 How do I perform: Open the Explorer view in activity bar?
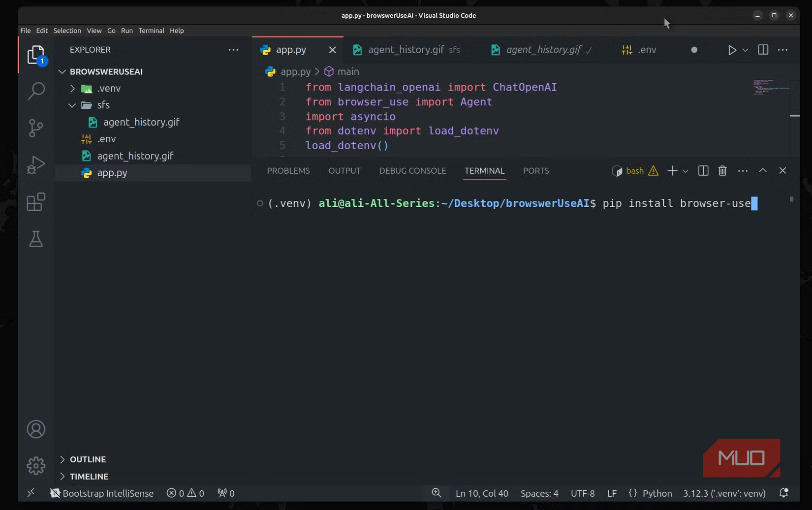click(36, 54)
